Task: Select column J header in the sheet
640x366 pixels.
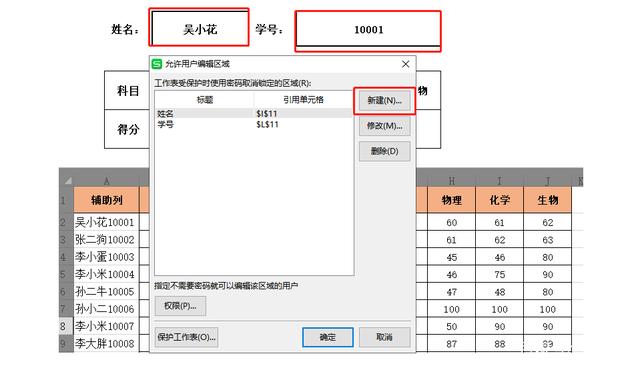Action: click(x=548, y=181)
